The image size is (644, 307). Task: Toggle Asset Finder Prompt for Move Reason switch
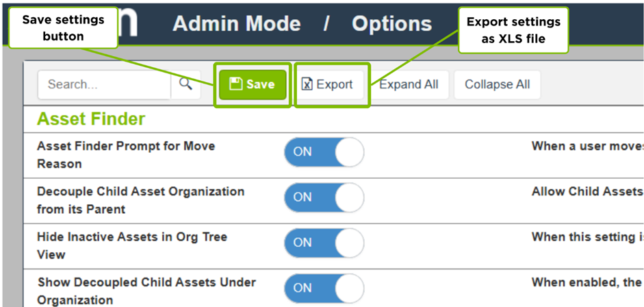324,152
